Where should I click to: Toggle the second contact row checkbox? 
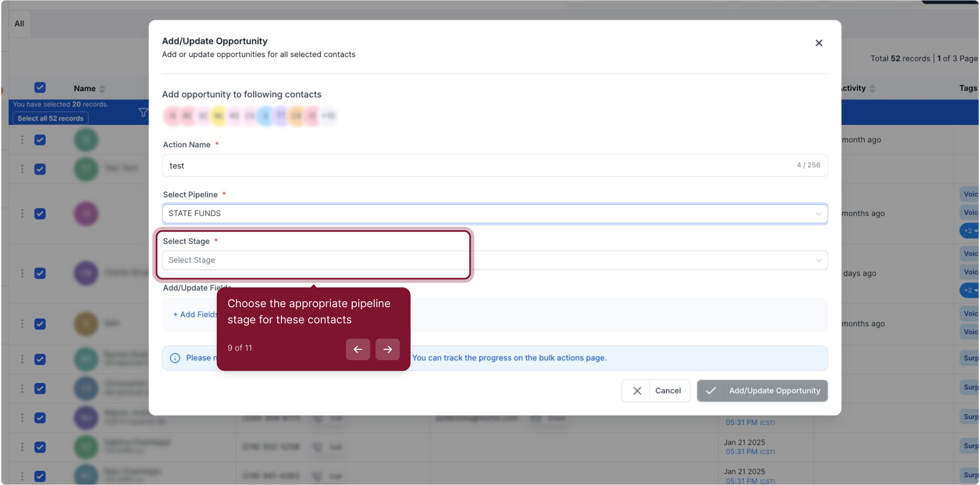(x=40, y=169)
